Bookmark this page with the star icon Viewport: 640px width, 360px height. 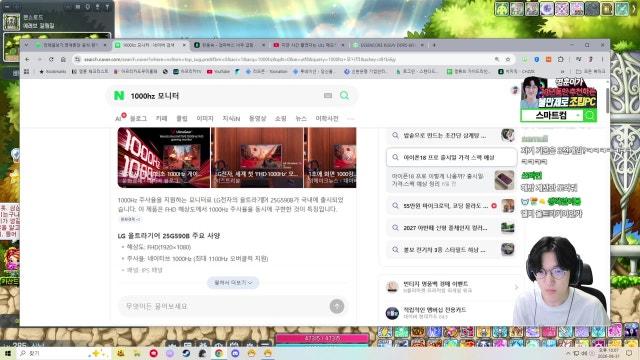[508, 59]
